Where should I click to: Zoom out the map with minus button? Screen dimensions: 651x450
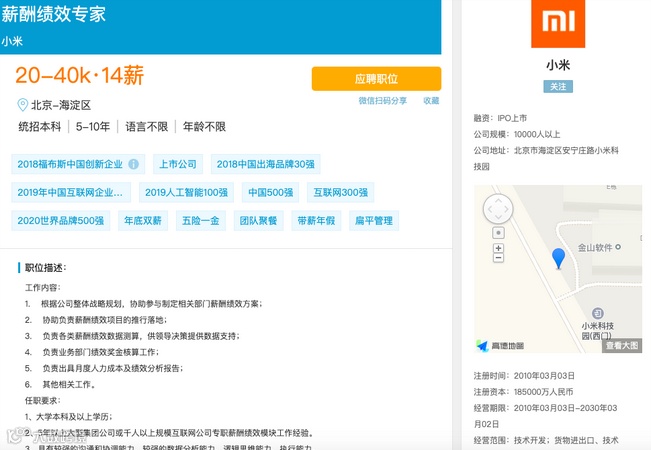[x=498, y=258]
